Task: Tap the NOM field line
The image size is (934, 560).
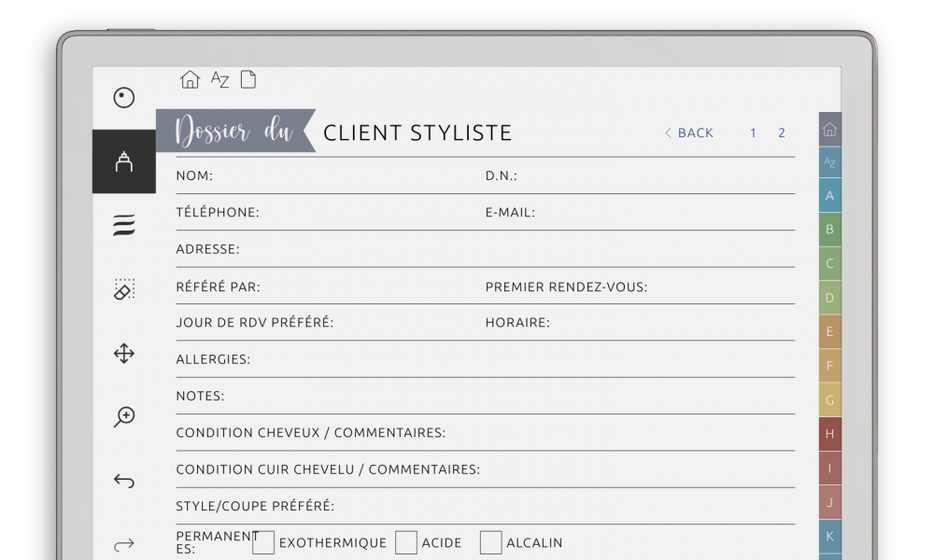Action: coord(331,175)
